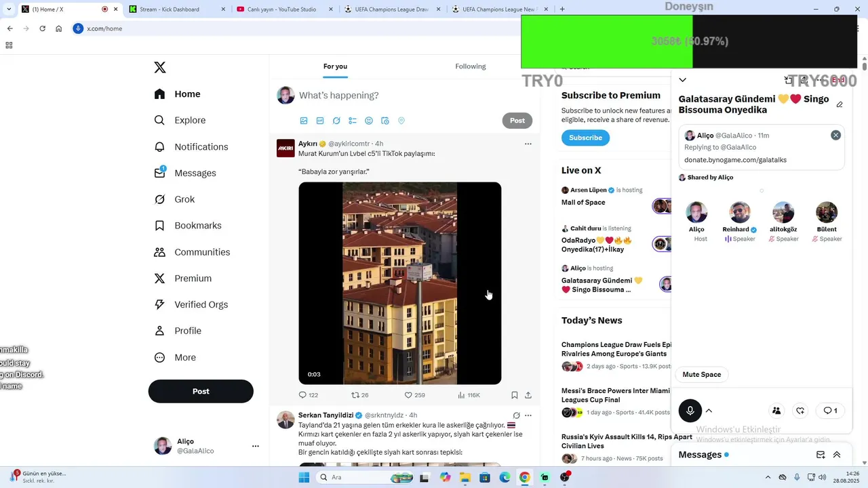The image size is (868, 488).
Task: Open speaker Bülent's avatar
Action: pyautogui.click(x=827, y=212)
